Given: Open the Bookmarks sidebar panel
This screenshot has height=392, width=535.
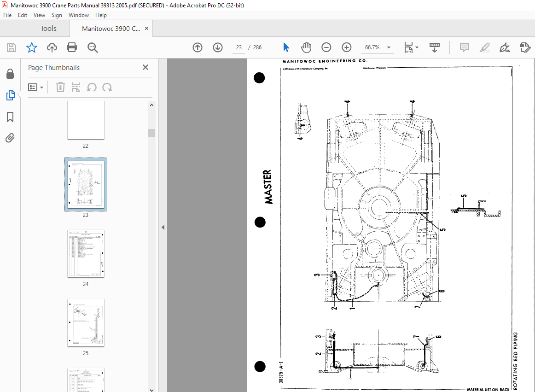Looking at the screenshot, I should [x=10, y=117].
